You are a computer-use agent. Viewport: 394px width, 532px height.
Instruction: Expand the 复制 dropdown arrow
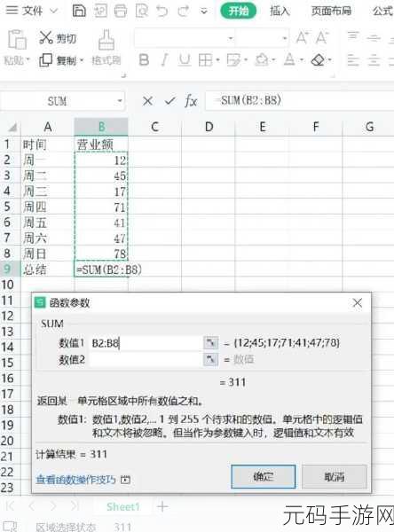(x=82, y=61)
